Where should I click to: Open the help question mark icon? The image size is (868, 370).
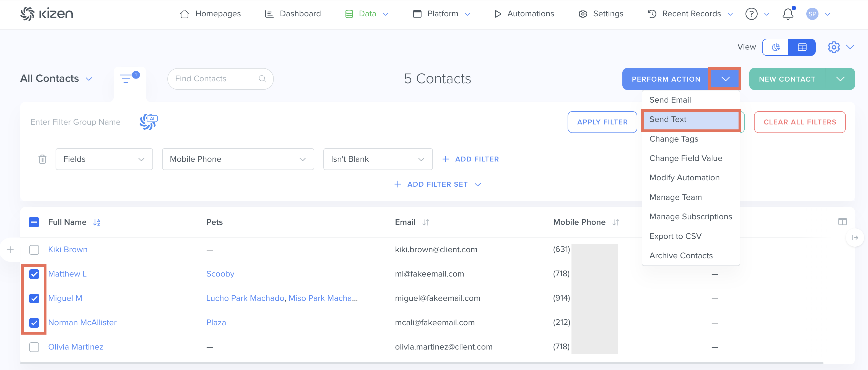click(751, 14)
